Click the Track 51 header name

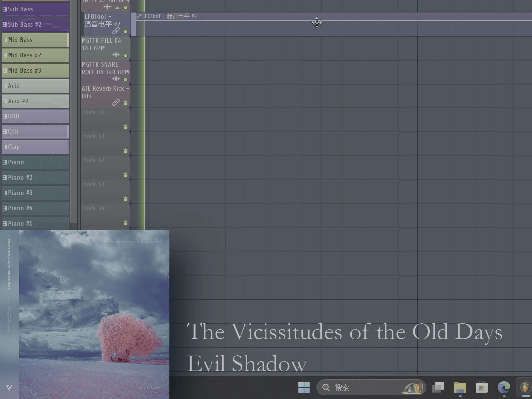pyautogui.click(x=93, y=136)
